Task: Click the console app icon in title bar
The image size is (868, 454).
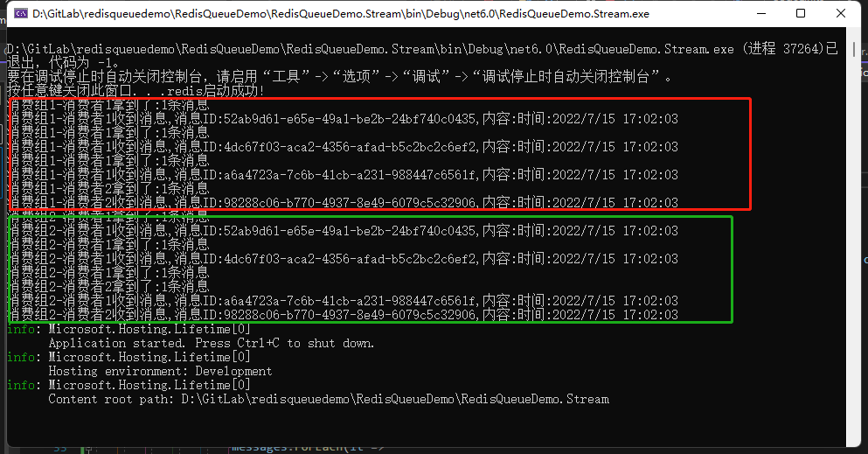Action: click(21, 14)
